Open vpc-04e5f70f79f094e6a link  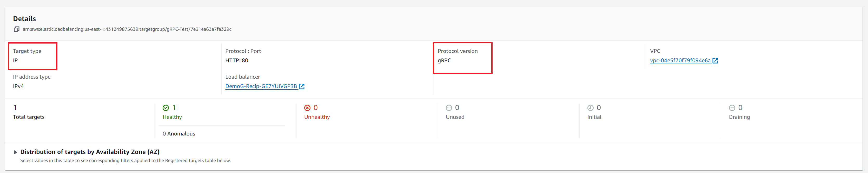[x=680, y=60]
